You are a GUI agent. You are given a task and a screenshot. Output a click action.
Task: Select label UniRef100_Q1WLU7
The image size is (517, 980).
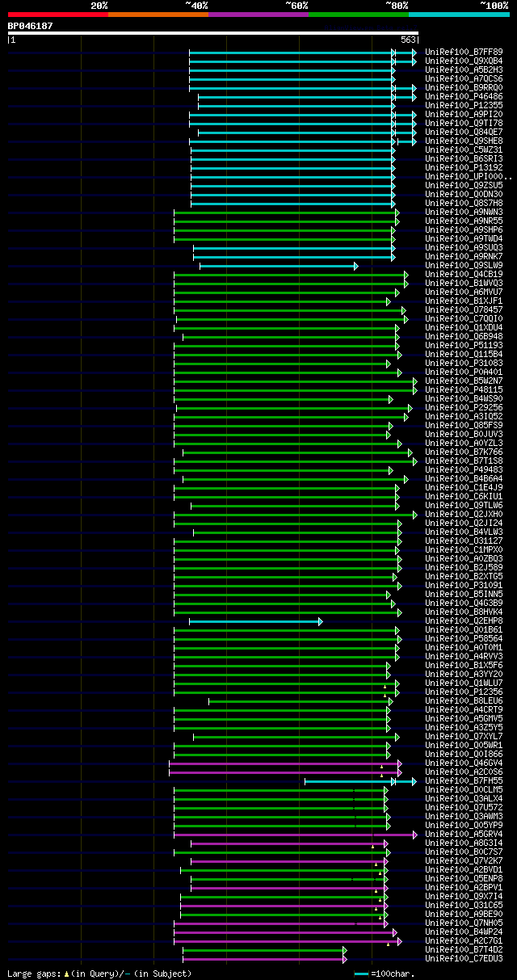(463, 683)
